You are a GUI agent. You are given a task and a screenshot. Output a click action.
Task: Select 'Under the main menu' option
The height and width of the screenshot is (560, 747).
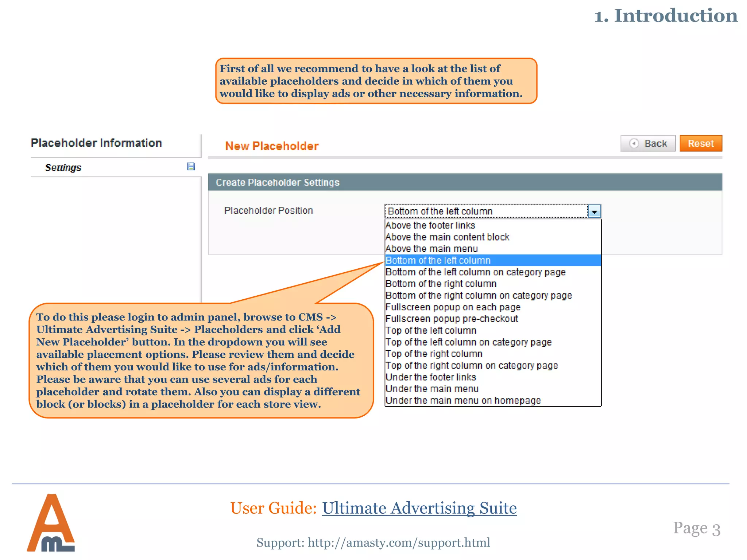tap(493, 389)
